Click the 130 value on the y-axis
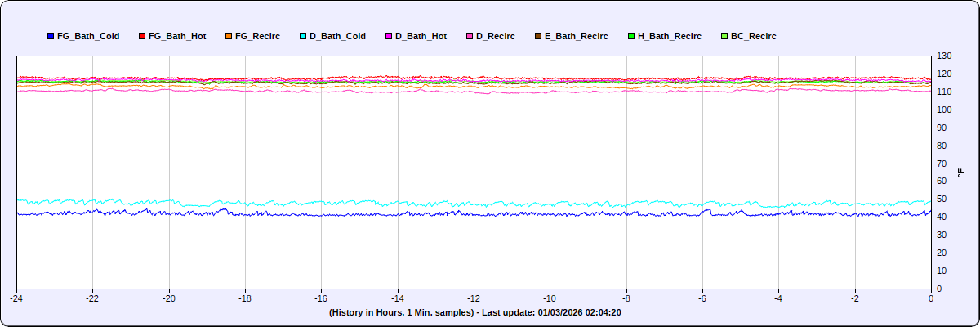Image resolution: width=980 pixels, height=327 pixels. [944, 56]
